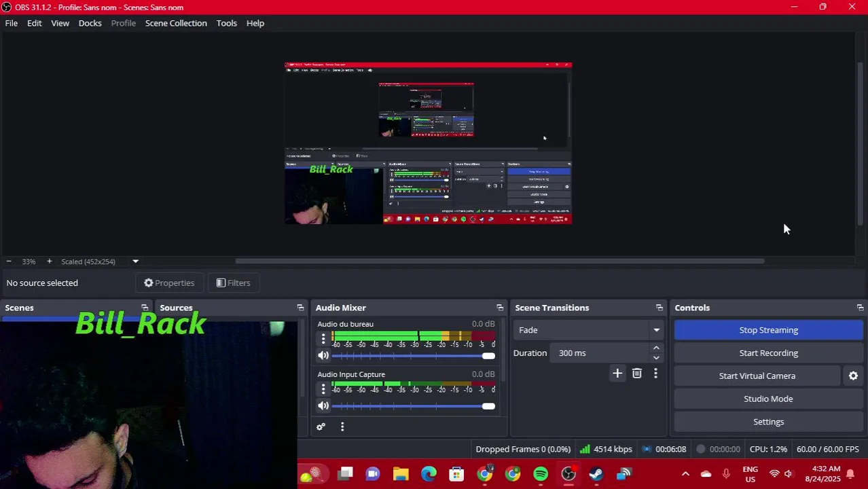Screen dimensions: 868x489
Task: Add a configurable transition
Action: point(617,374)
